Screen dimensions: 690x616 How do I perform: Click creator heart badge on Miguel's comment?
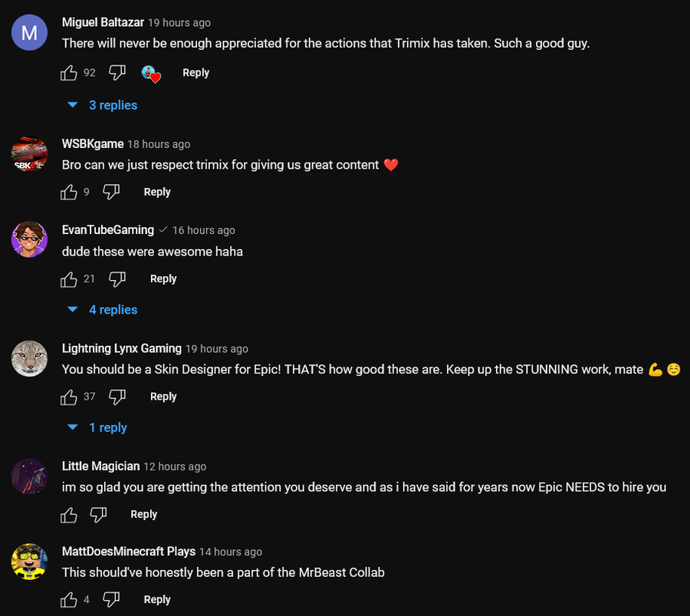[151, 74]
